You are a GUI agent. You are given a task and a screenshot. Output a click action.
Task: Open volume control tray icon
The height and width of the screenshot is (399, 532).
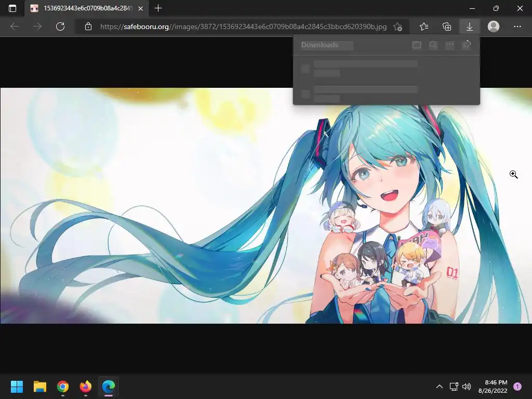coord(467,387)
